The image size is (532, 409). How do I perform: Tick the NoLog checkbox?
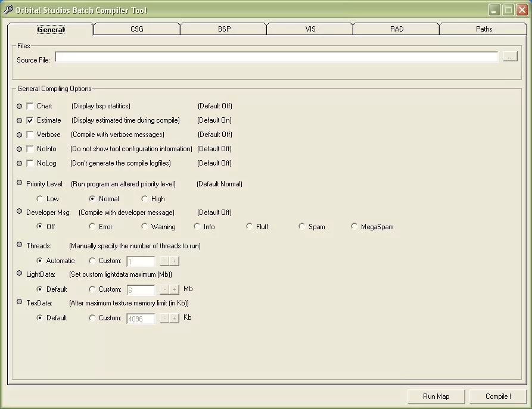coord(30,163)
